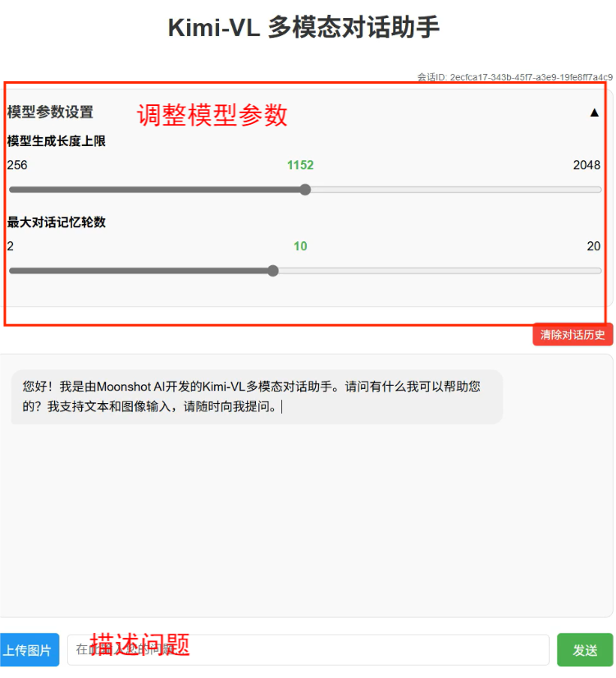Click the minimum rounds value 2

(x=11, y=246)
